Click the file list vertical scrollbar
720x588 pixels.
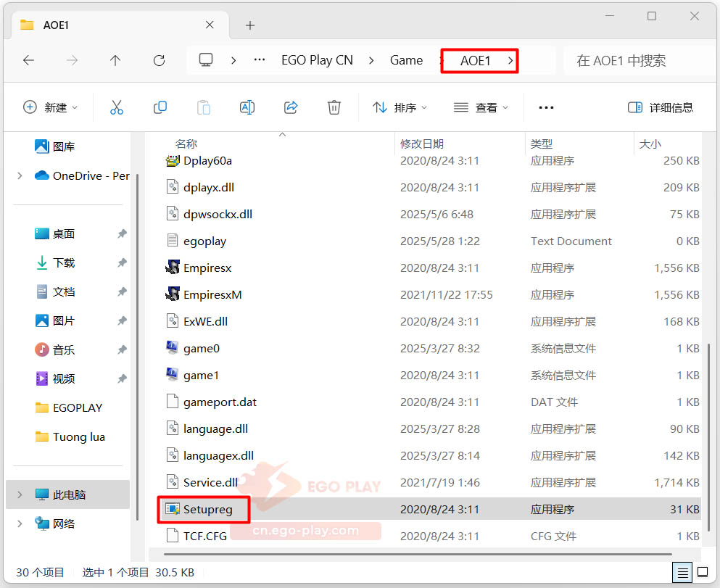click(708, 435)
